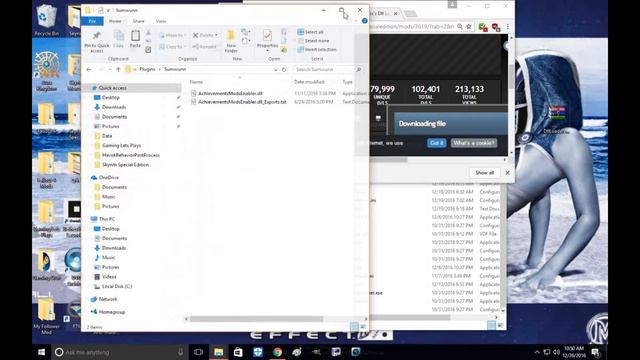Click Show all downloads button

484,173
